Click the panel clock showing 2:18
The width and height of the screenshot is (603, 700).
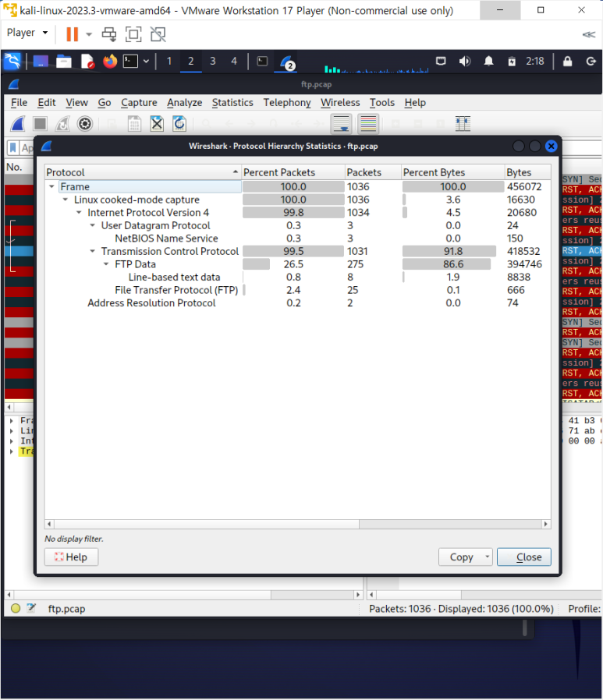click(x=534, y=61)
